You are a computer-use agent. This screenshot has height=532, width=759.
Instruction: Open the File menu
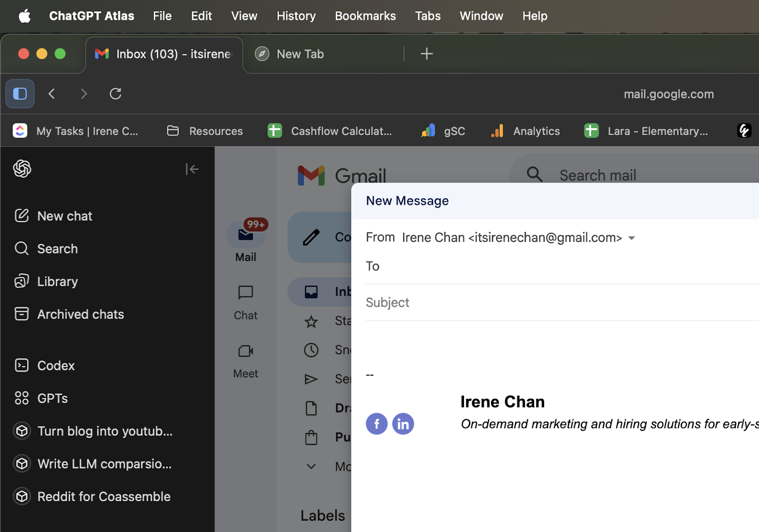pos(162,16)
